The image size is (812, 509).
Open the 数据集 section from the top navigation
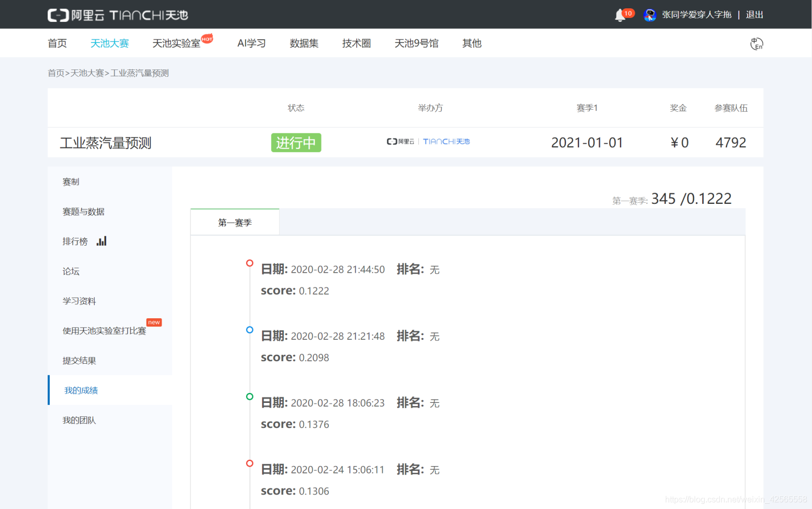pyautogui.click(x=304, y=43)
